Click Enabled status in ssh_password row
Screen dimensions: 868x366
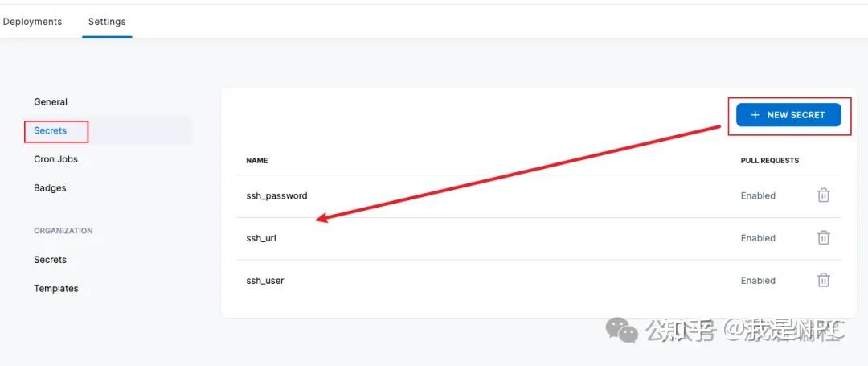758,195
